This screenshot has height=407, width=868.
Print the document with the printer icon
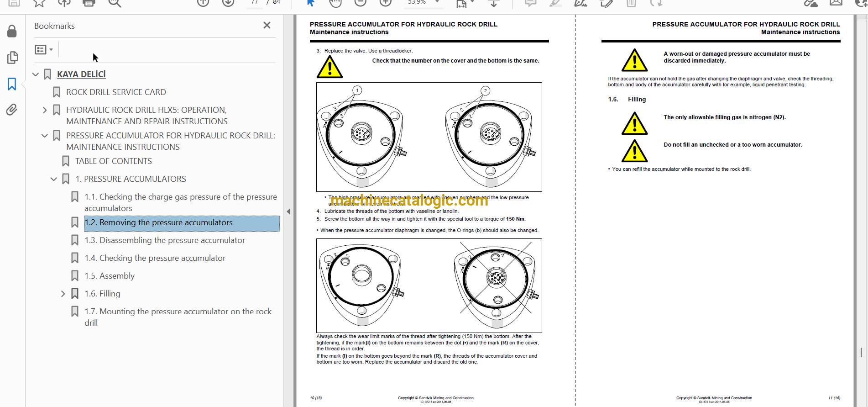pyautogui.click(x=89, y=3)
